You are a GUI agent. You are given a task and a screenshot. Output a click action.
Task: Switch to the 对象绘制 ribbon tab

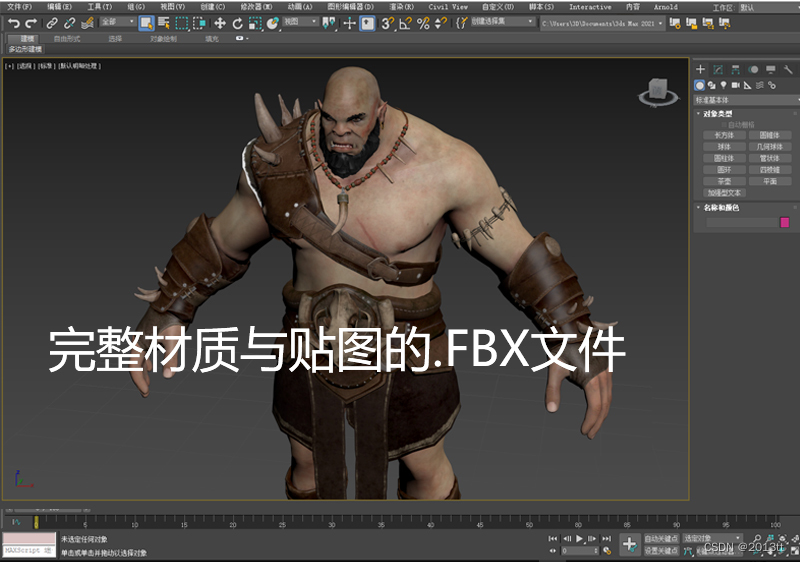(x=163, y=39)
